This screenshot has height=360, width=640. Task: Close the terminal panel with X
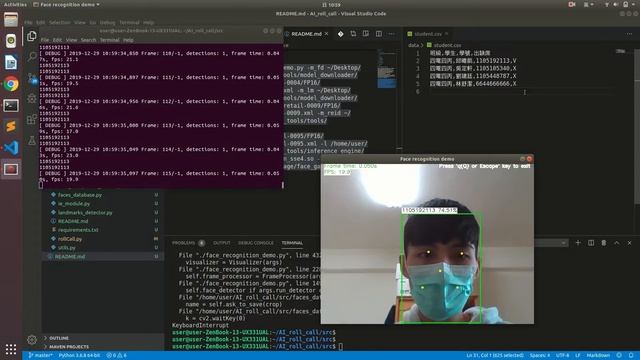tap(629, 243)
